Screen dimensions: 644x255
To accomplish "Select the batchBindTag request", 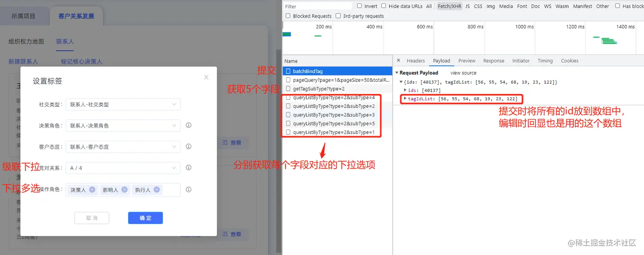I will tap(337, 71).
